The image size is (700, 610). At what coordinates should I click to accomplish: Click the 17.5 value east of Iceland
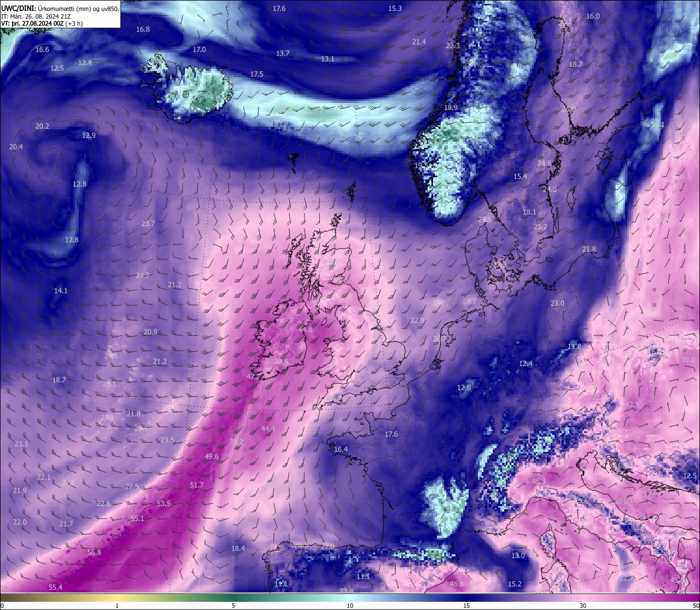[x=256, y=74]
